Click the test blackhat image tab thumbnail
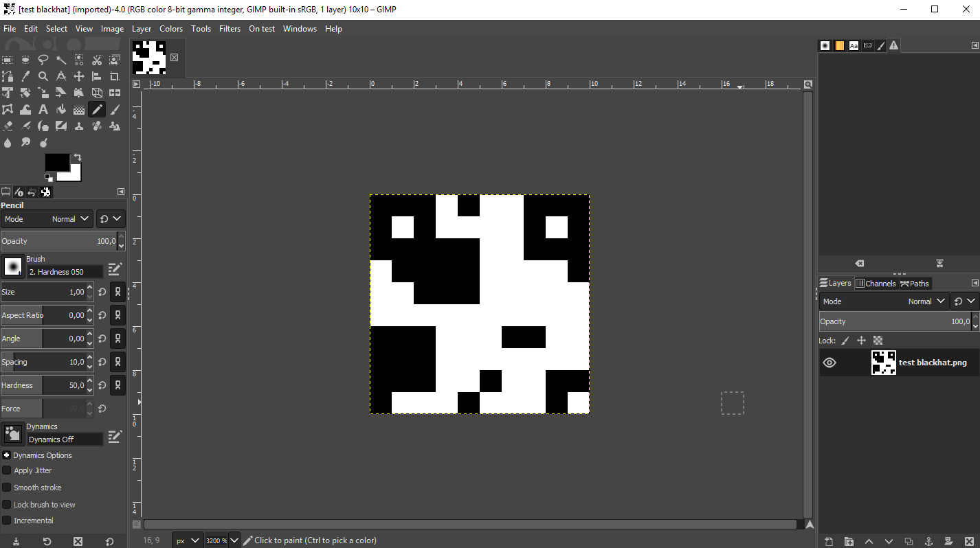The height and width of the screenshot is (548, 980). (x=149, y=58)
